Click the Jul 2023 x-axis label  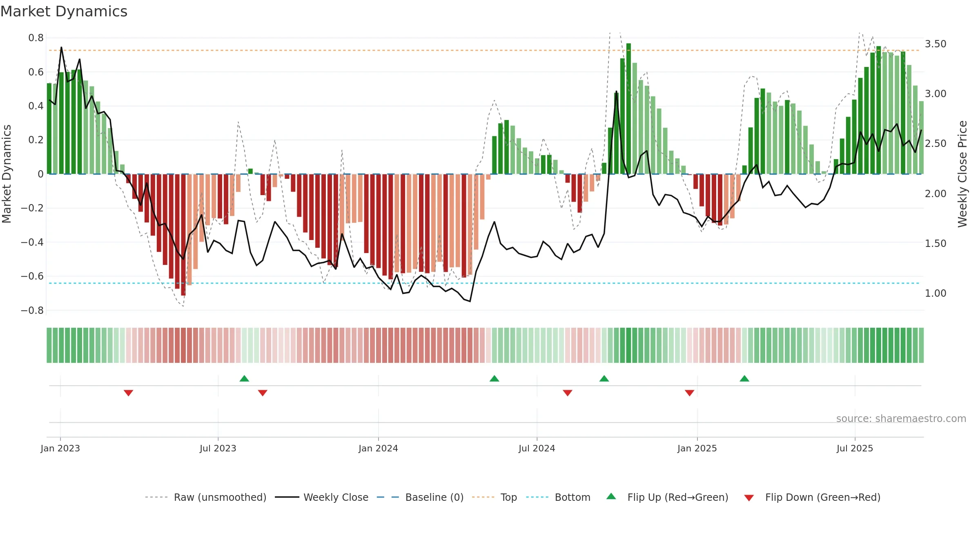[218, 448]
